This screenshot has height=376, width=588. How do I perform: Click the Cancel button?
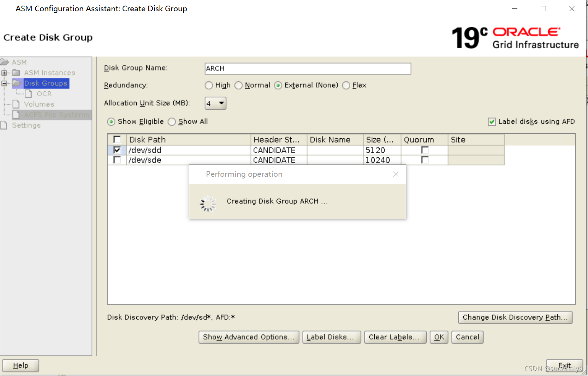[467, 337]
